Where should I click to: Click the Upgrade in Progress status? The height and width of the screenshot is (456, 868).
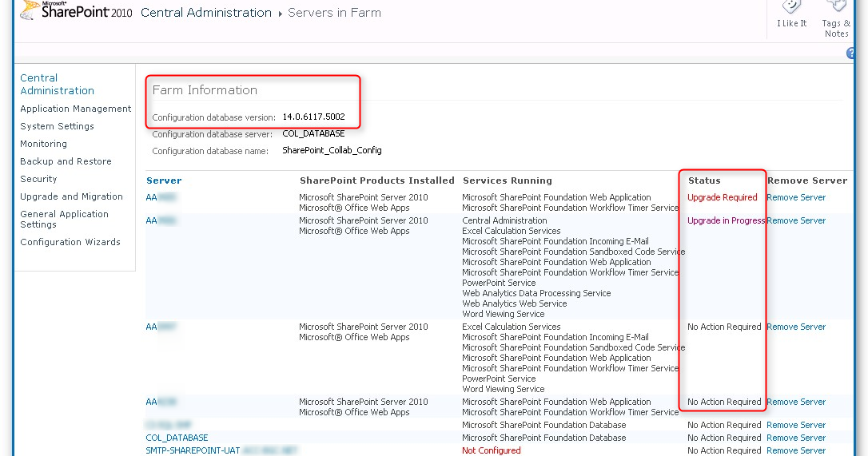click(727, 220)
